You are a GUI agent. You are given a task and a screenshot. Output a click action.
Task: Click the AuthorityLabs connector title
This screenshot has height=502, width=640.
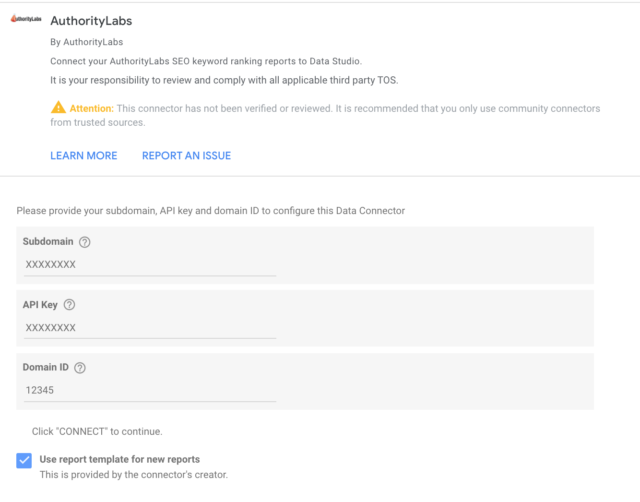[91, 21]
